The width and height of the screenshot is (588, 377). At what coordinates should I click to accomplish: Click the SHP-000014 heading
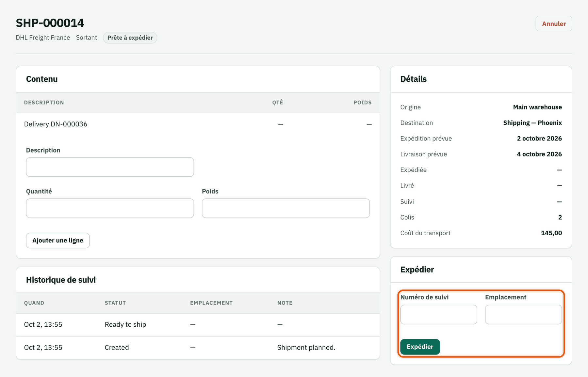(x=50, y=23)
